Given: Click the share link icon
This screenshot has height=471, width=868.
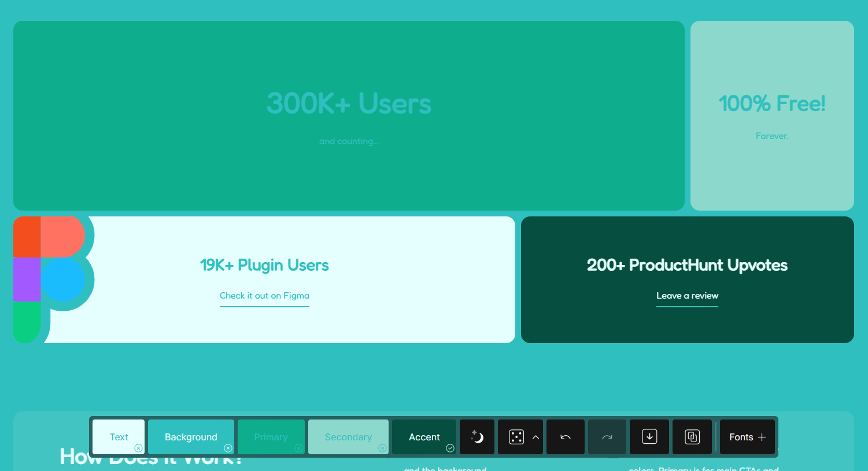Looking at the screenshot, I should 692,437.
